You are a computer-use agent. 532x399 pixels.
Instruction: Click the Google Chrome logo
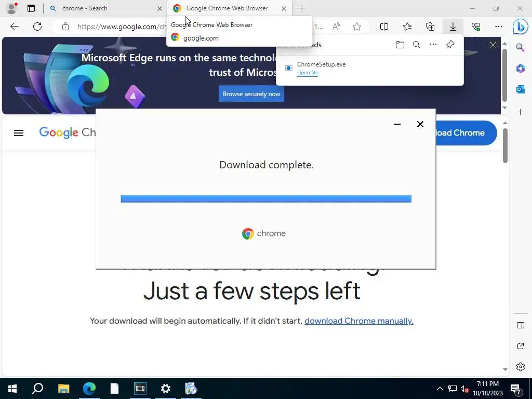pos(68,132)
